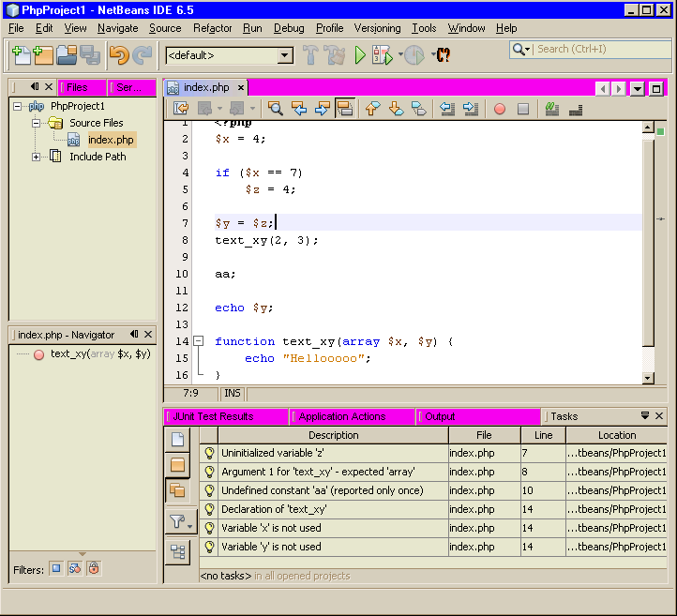
Task: Open the Refactor menu
Action: (213, 28)
